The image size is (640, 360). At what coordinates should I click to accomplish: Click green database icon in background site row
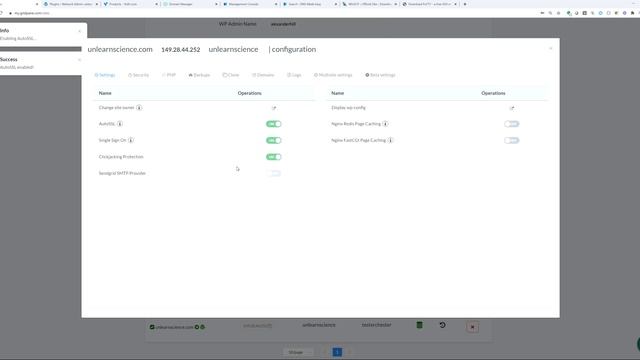pyautogui.click(x=419, y=325)
